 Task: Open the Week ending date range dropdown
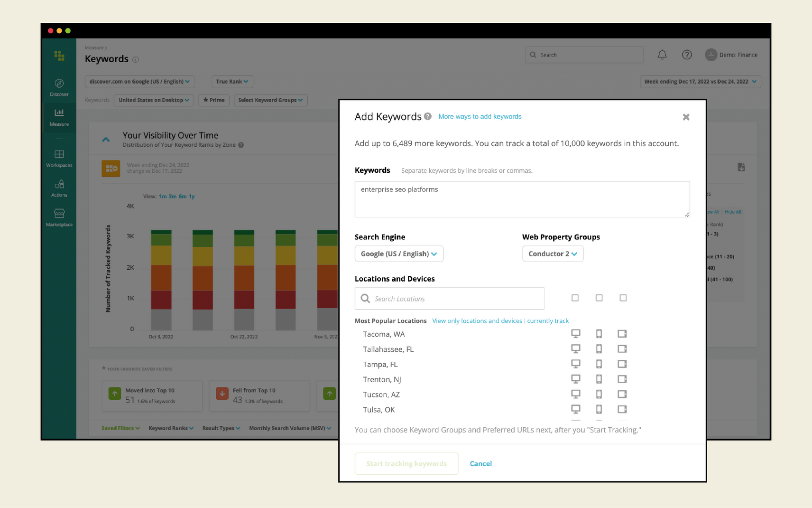click(700, 82)
